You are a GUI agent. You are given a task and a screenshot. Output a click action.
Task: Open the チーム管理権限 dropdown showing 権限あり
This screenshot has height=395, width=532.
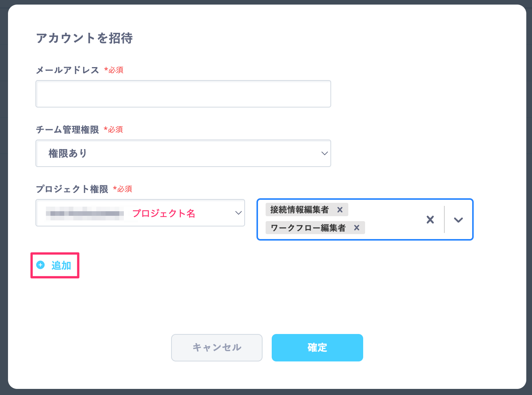(x=183, y=153)
